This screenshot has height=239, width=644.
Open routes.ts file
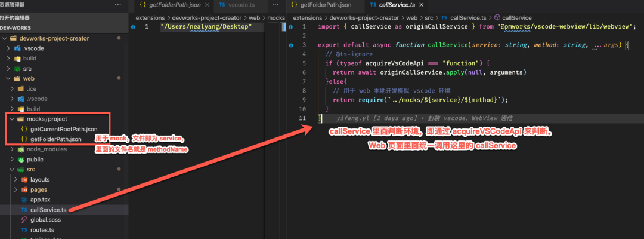[x=42, y=230]
